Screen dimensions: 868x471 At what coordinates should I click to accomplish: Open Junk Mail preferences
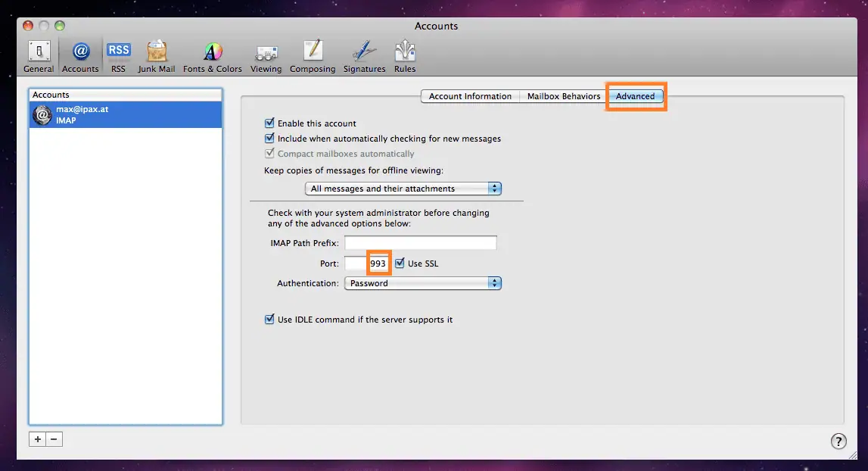(157, 57)
